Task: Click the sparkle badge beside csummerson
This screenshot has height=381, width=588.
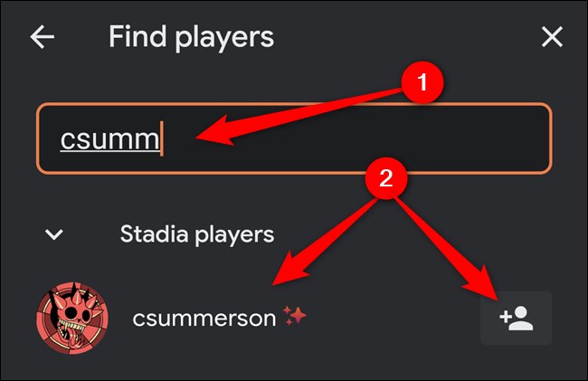Action: coord(294,316)
